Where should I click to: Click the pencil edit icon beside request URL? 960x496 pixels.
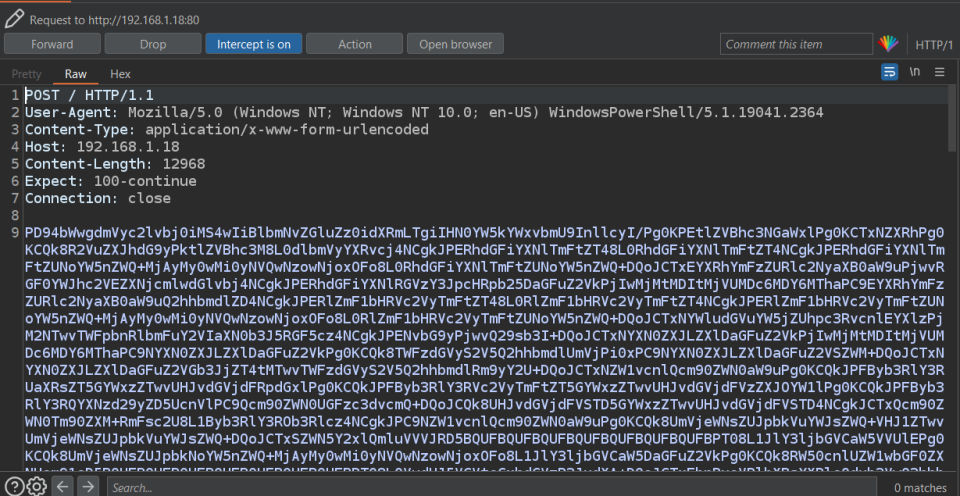pos(13,19)
